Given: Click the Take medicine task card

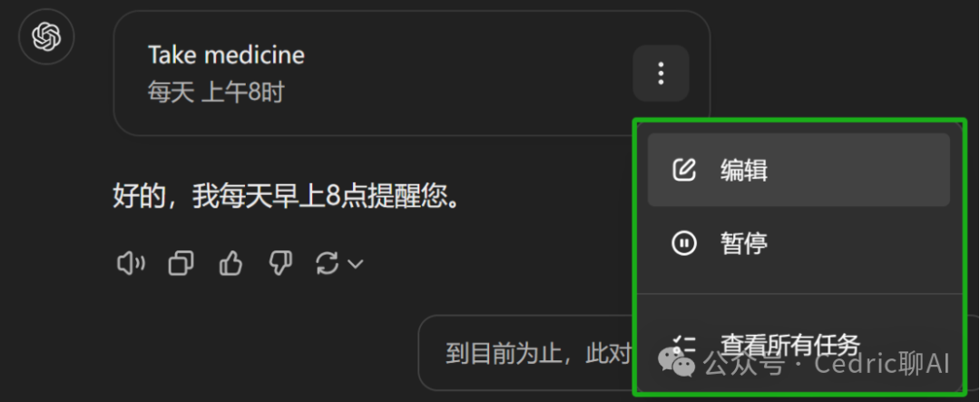Looking at the screenshot, I should (x=412, y=74).
